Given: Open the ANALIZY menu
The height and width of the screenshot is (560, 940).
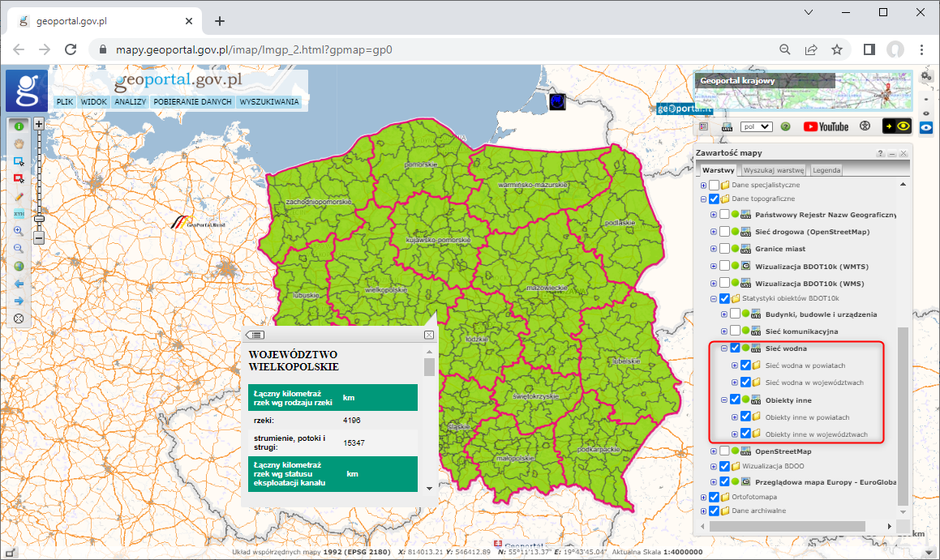Looking at the screenshot, I should [130, 103].
